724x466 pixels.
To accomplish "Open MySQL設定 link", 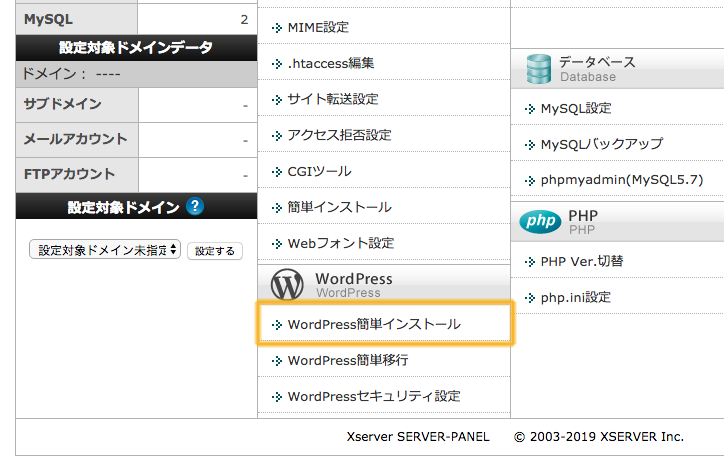I will (x=576, y=109).
